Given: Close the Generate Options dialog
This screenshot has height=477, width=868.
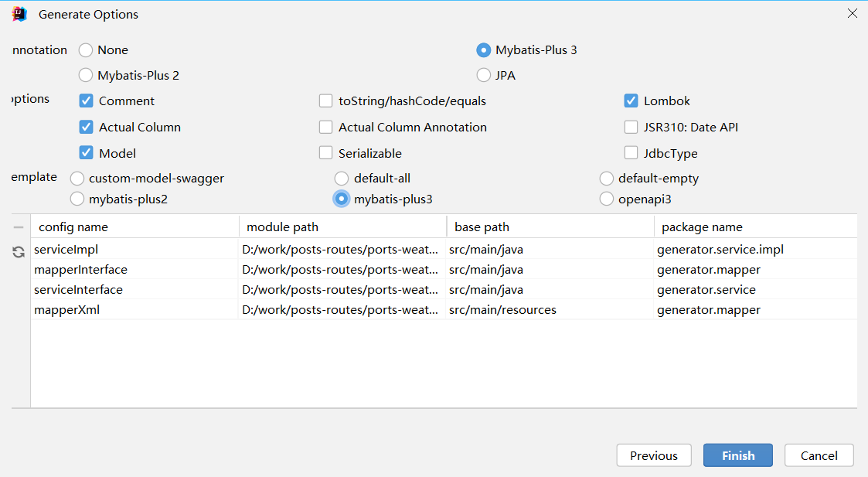Looking at the screenshot, I should [x=852, y=13].
